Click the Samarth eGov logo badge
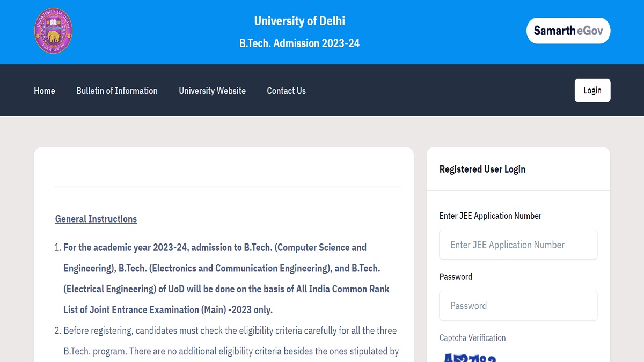The width and height of the screenshot is (644, 362). point(568,31)
